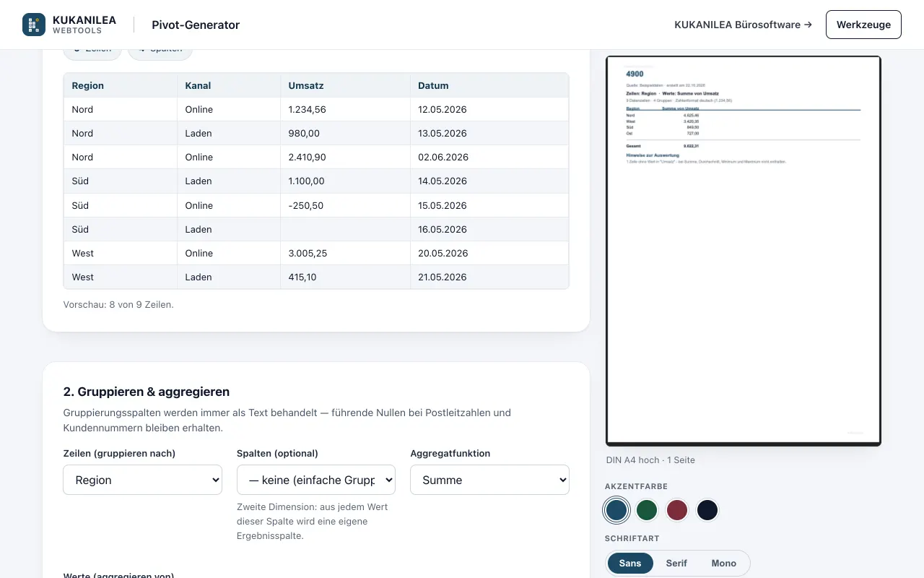This screenshot has height=578, width=924.
Task: Click the 'DIN A4 hoch · 1 Seite' caption
Action: coord(650,460)
